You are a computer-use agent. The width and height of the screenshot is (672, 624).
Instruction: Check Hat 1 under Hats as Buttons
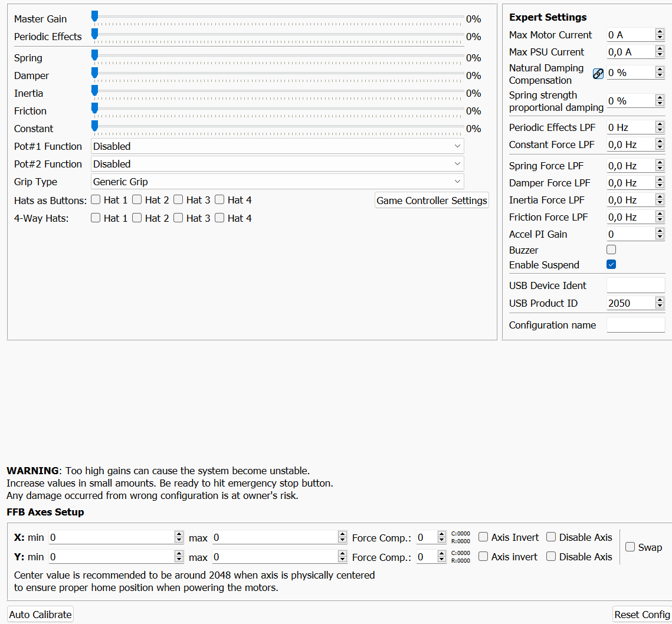pyautogui.click(x=96, y=199)
